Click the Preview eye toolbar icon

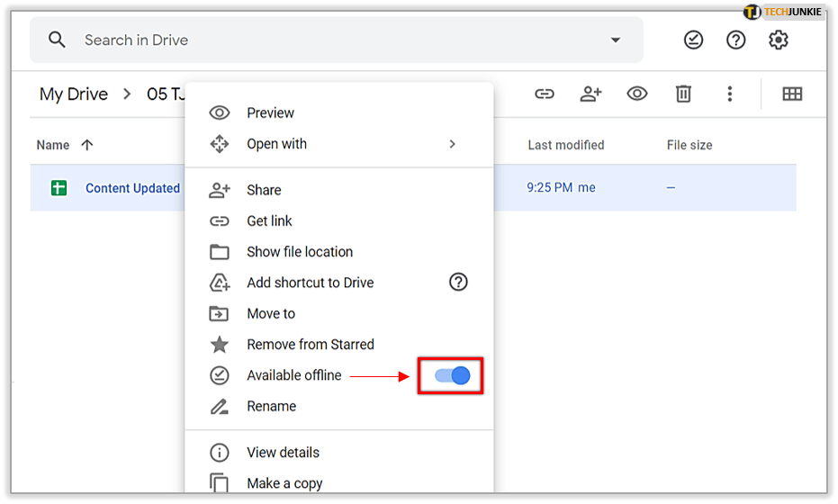click(637, 94)
